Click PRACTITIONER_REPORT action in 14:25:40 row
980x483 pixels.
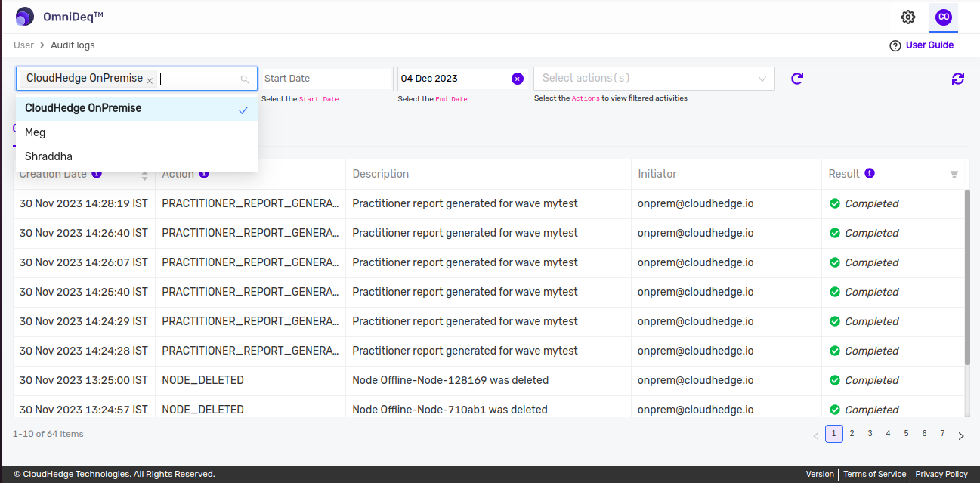pyautogui.click(x=250, y=292)
